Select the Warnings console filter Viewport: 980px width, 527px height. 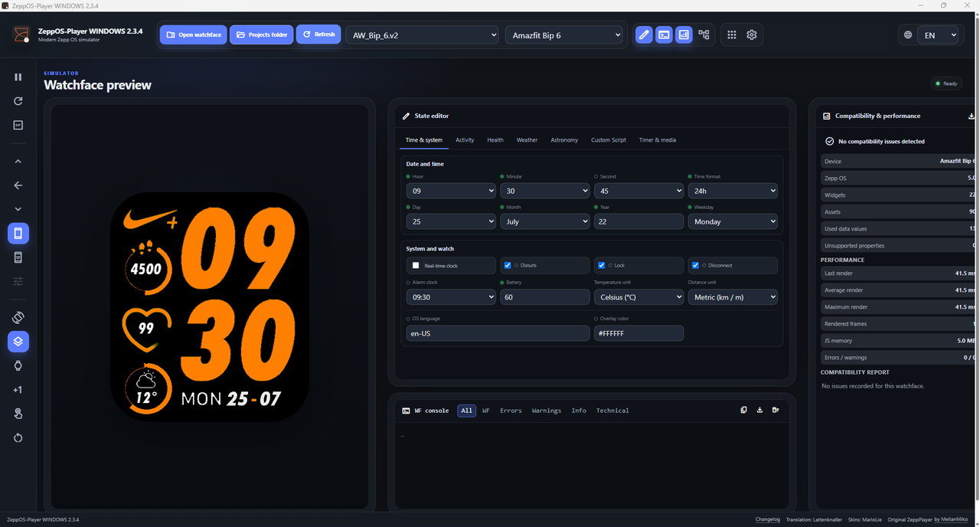click(547, 411)
